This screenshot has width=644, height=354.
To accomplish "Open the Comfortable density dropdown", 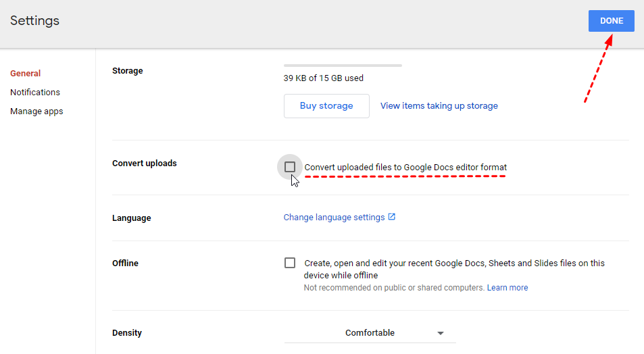I will (x=370, y=333).
